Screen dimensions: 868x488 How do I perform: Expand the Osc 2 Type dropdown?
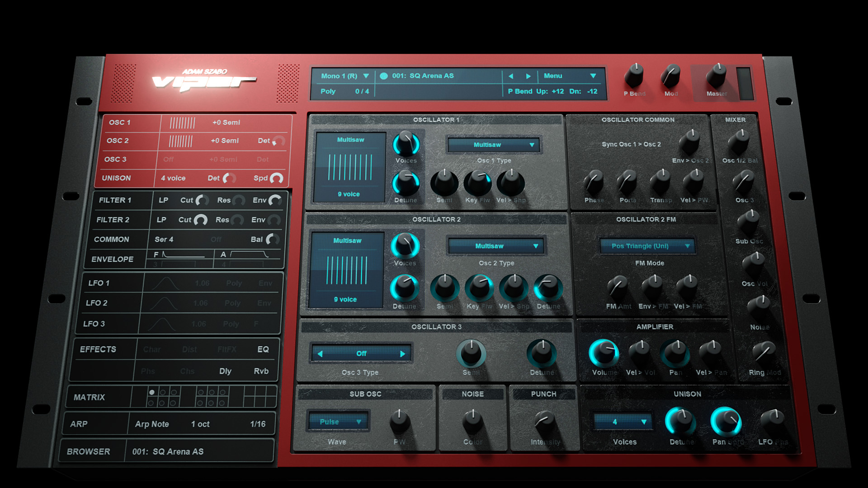click(496, 246)
